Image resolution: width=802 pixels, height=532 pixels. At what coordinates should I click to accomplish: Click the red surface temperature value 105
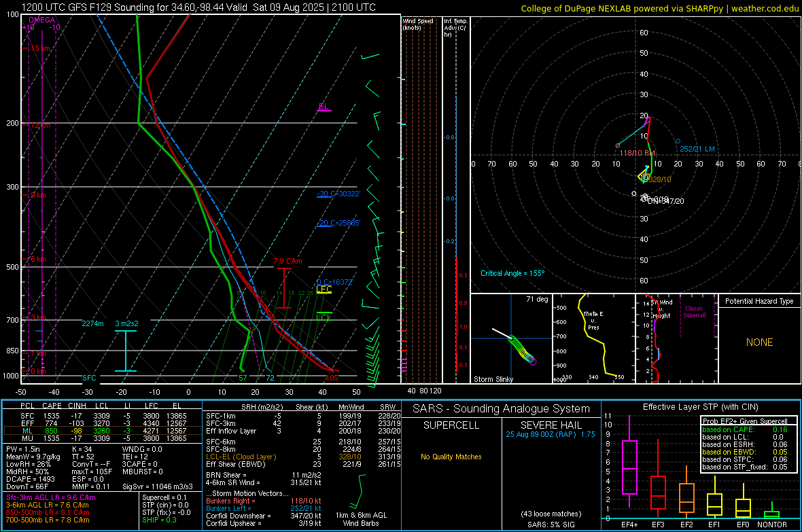click(332, 378)
